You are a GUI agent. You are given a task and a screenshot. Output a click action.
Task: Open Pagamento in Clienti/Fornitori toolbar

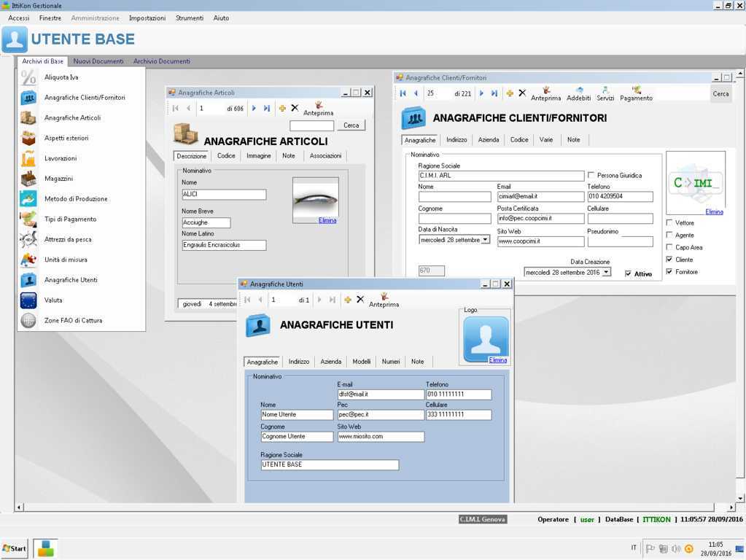pyautogui.click(x=636, y=94)
